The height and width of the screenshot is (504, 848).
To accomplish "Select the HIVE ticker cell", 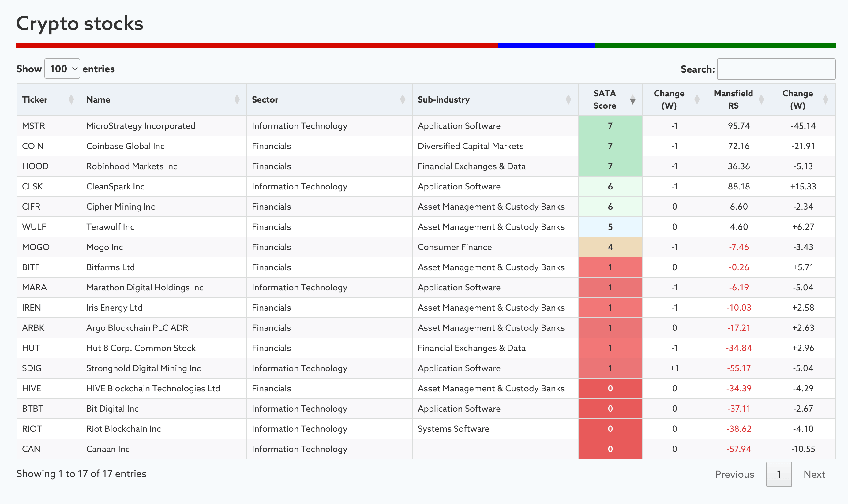I will click(x=49, y=389).
